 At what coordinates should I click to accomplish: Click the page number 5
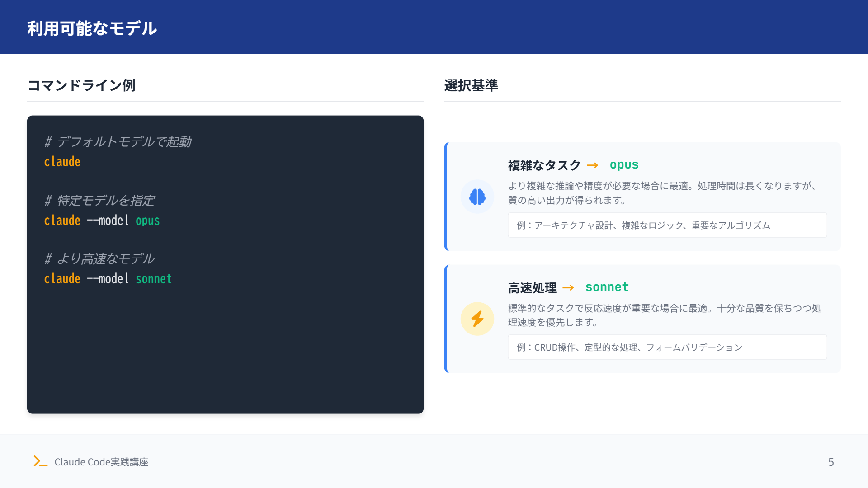pyautogui.click(x=831, y=462)
